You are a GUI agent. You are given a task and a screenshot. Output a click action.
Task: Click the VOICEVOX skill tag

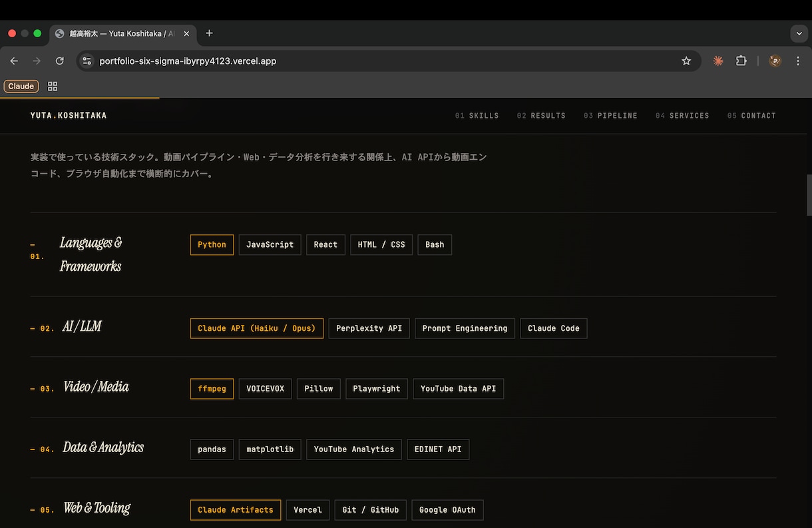(266, 389)
